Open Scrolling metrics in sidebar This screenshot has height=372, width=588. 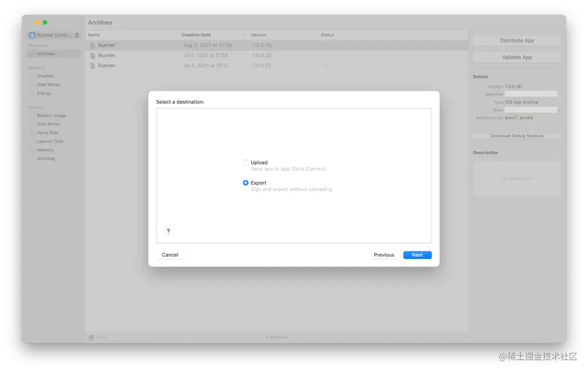pyautogui.click(x=46, y=159)
